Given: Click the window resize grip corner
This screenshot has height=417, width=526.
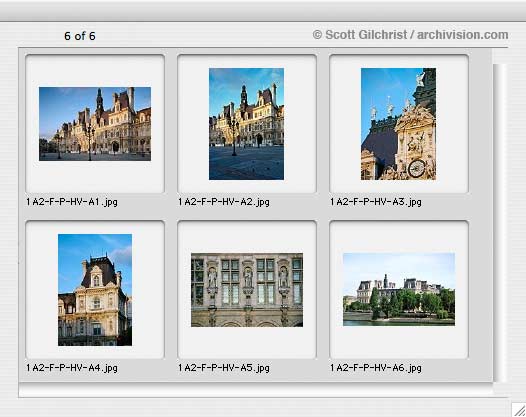Looking at the screenshot, I should point(519,410).
